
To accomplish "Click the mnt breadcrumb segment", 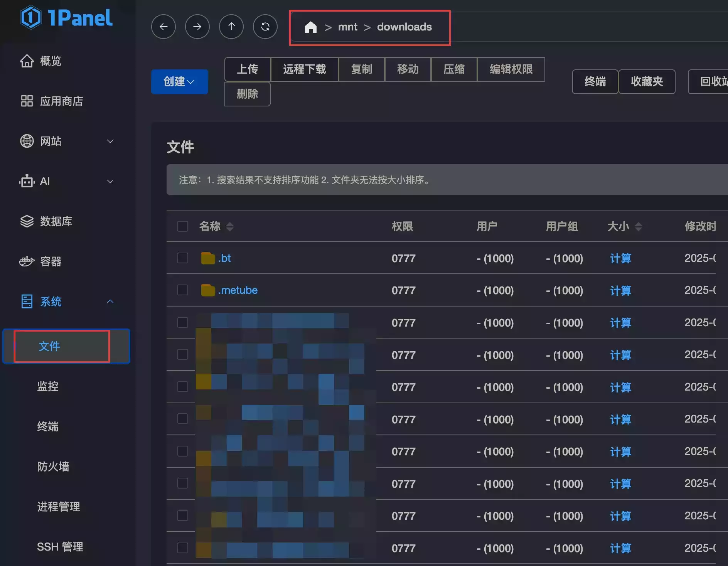I will point(347,27).
